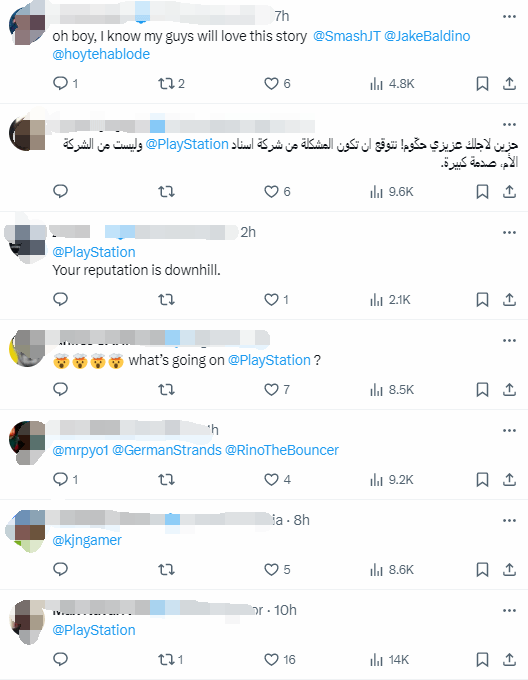The width and height of the screenshot is (528, 680).
Task: Open the @RinoTheBouncer mention link
Action: coord(282,450)
